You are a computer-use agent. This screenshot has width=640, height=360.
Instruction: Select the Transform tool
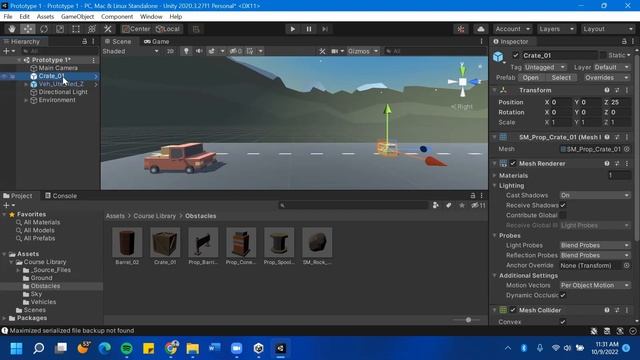pos(92,29)
